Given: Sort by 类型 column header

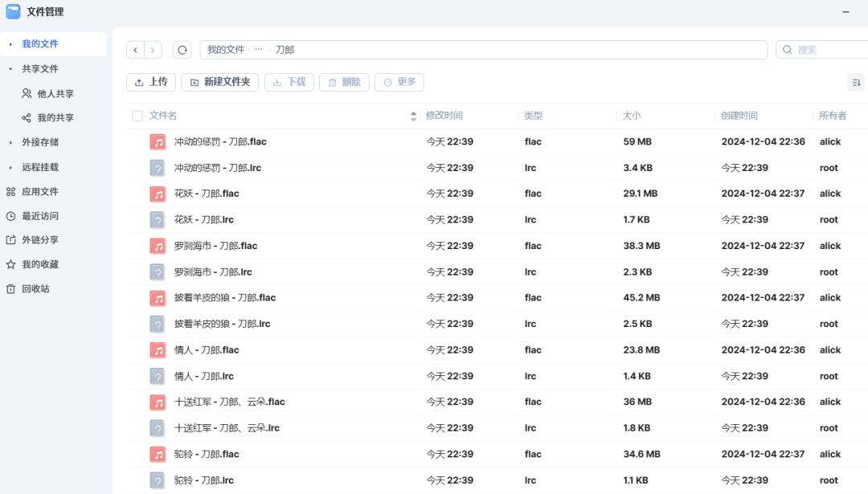Looking at the screenshot, I should tap(533, 116).
